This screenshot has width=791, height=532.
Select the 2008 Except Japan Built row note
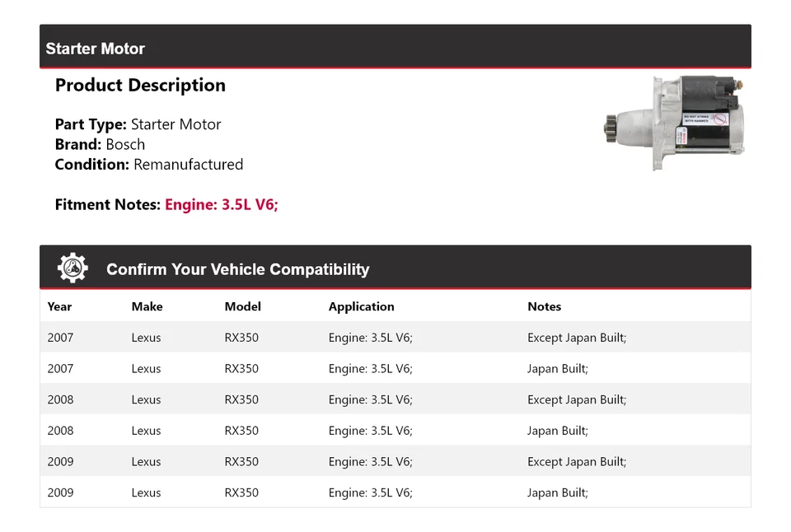[x=577, y=399]
